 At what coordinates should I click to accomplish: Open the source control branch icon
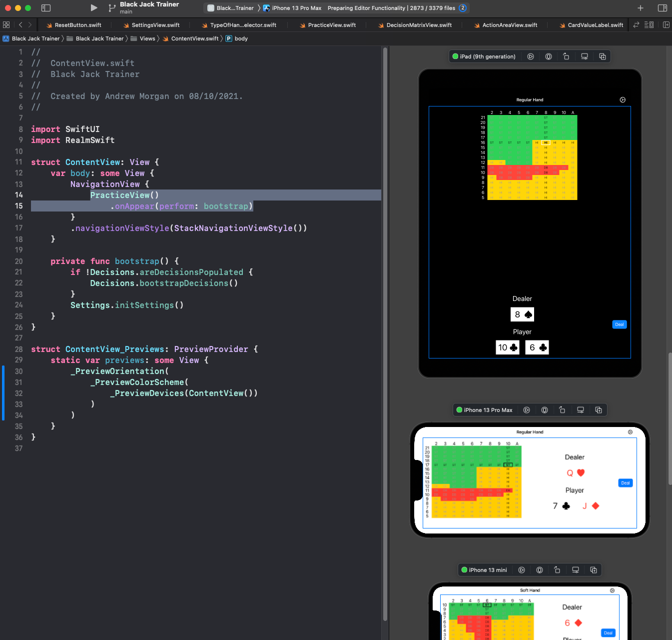[x=112, y=8]
